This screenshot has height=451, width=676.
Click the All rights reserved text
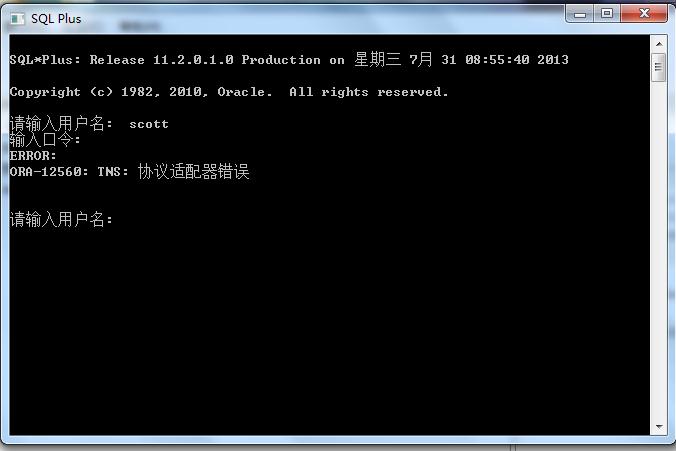(369, 92)
